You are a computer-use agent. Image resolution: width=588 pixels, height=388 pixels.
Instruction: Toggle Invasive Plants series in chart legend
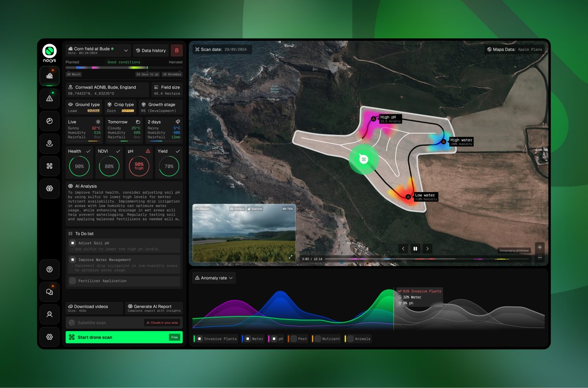point(199,339)
